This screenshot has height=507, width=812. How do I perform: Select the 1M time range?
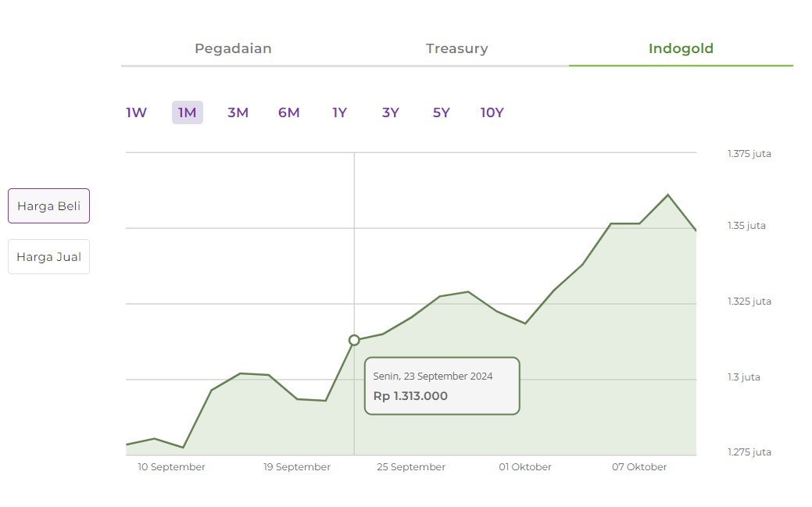(x=188, y=112)
